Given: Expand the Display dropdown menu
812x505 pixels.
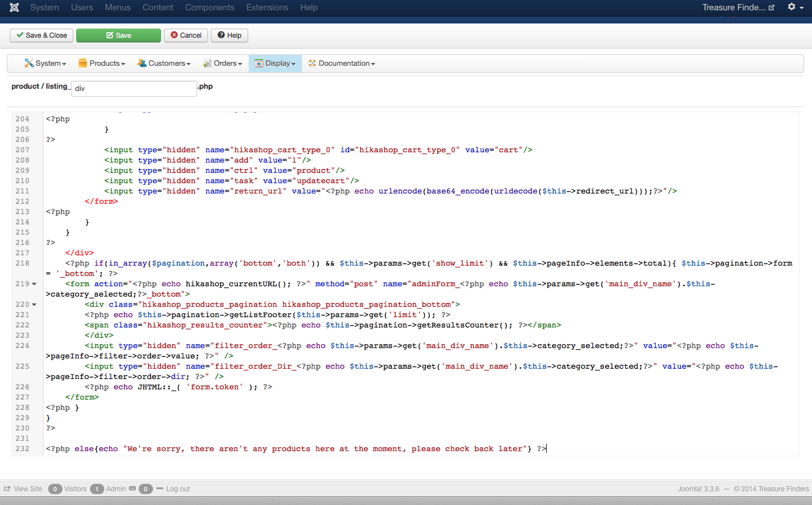Looking at the screenshot, I should click(275, 64).
